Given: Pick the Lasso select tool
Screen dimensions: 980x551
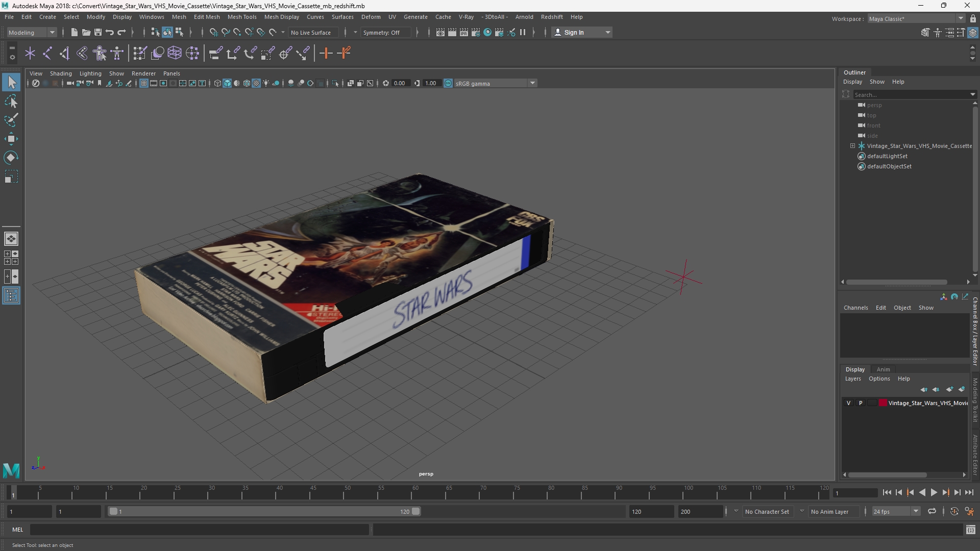Looking at the screenshot, I should [11, 101].
